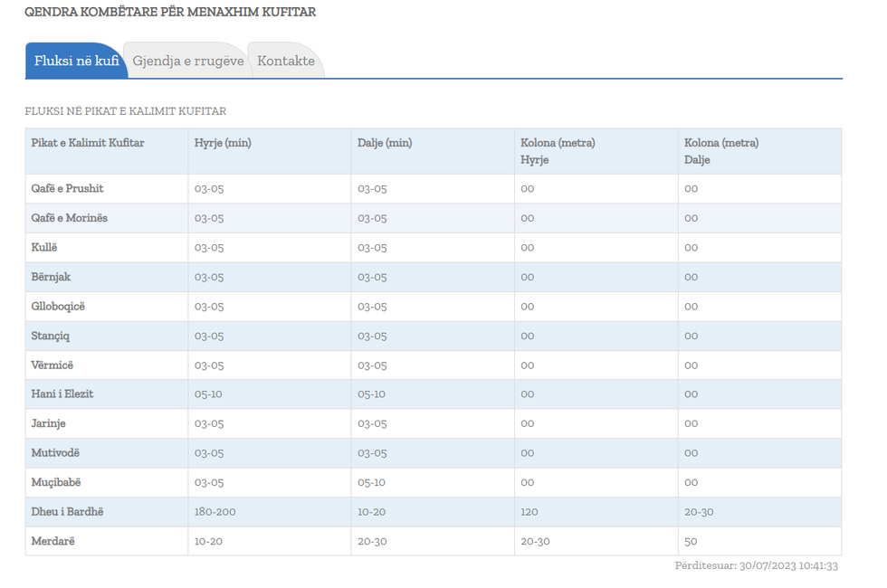Screen dimensions: 887x588
Task: Switch to Gjendja e rrugëve tab
Action: tap(187, 62)
